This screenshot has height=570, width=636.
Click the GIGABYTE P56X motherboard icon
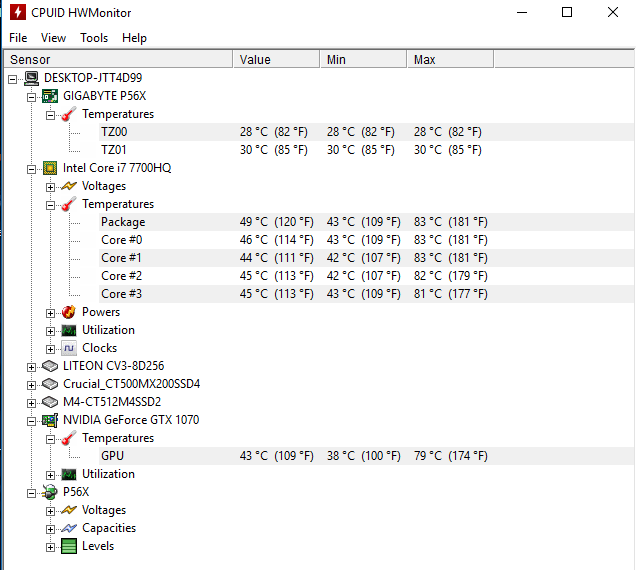50,96
